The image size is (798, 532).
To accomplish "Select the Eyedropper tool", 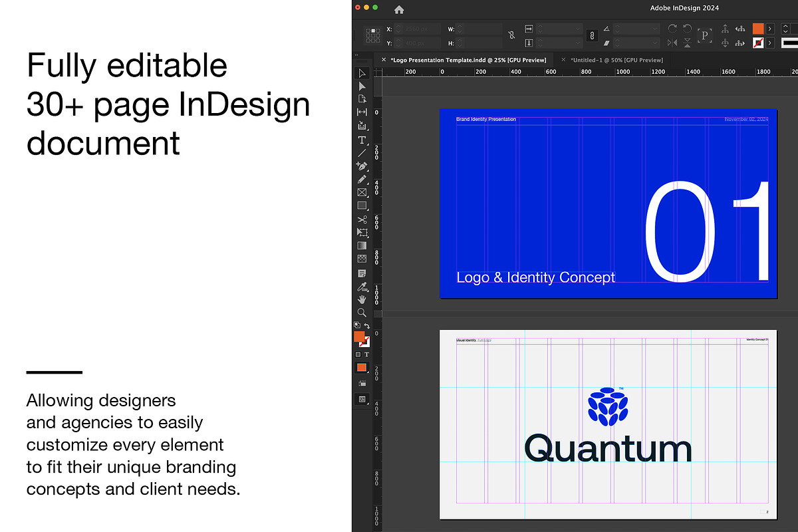I will pos(362,287).
